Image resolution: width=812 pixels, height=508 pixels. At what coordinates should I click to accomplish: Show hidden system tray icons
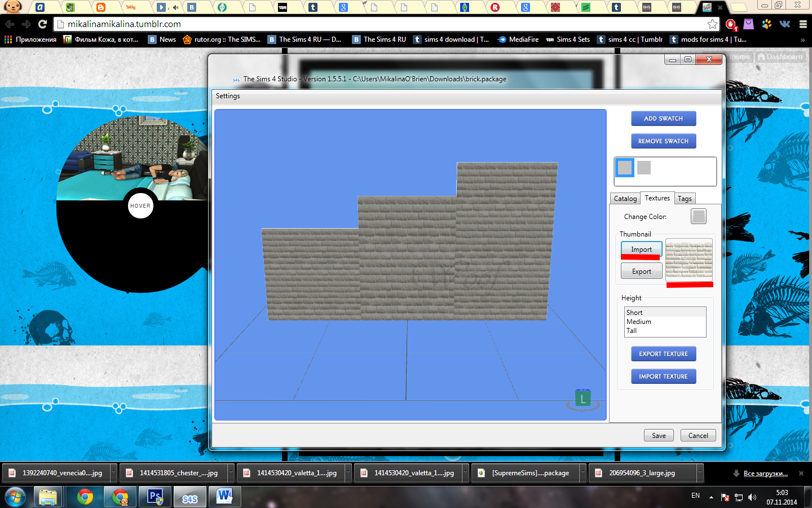point(711,497)
